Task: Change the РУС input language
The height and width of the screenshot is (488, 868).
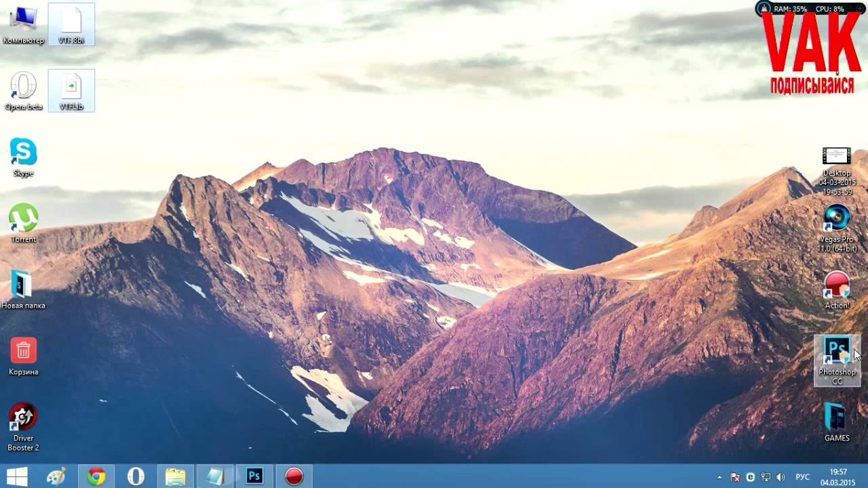Action: tap(802, 477)
